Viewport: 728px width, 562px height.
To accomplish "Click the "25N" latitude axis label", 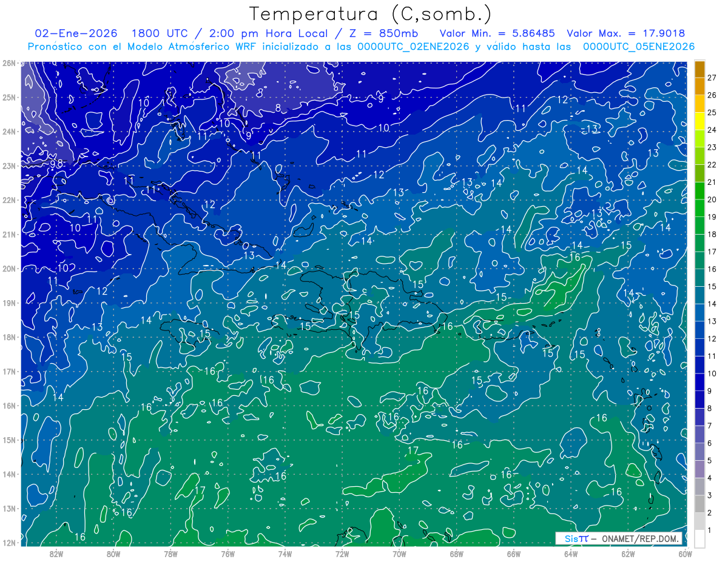I will point(8,97).
